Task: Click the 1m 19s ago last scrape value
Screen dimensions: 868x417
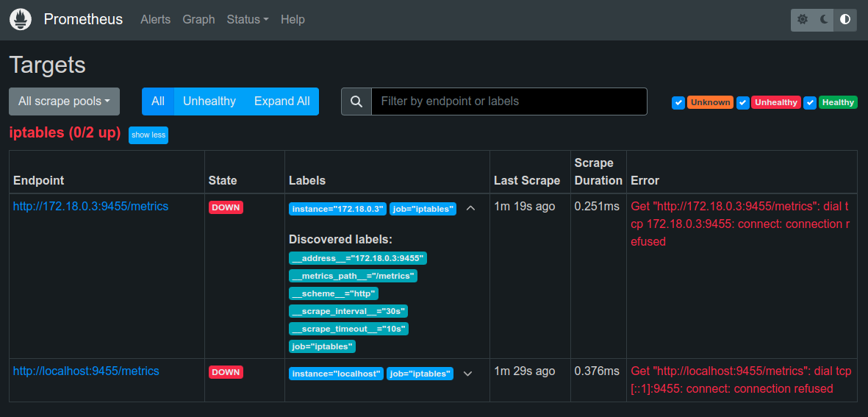Action: tap(525, 207)
